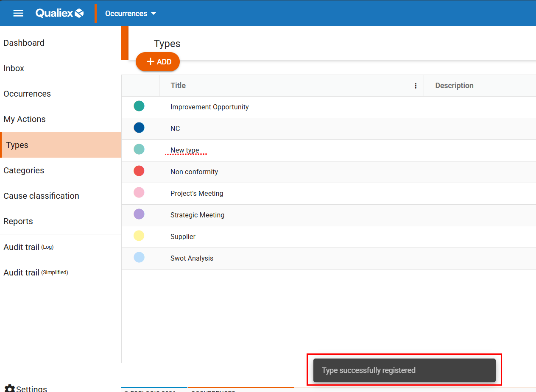Viewport: 536px width, 392px height.
Task: Sort by the Title column header
Action: tap(178, 86)
